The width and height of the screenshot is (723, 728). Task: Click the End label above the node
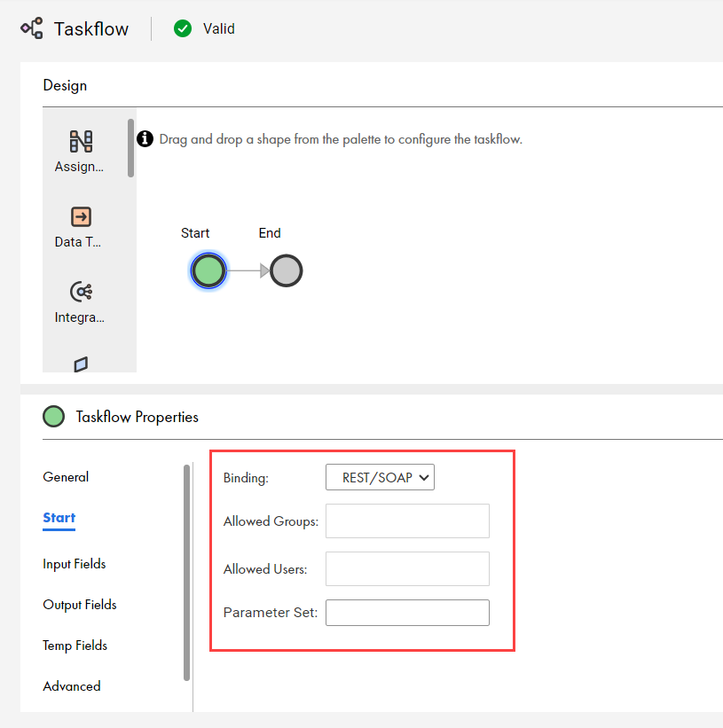click(270, 232)
